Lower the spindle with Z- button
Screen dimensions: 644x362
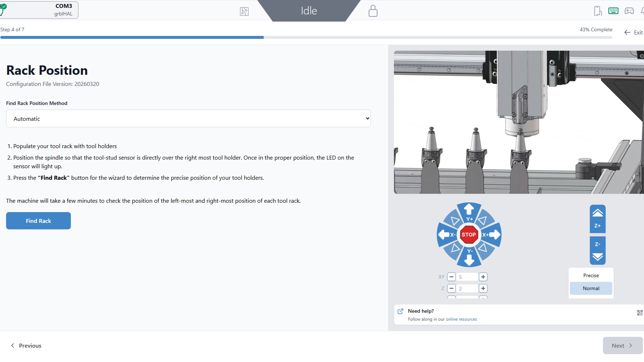[597, 251]
